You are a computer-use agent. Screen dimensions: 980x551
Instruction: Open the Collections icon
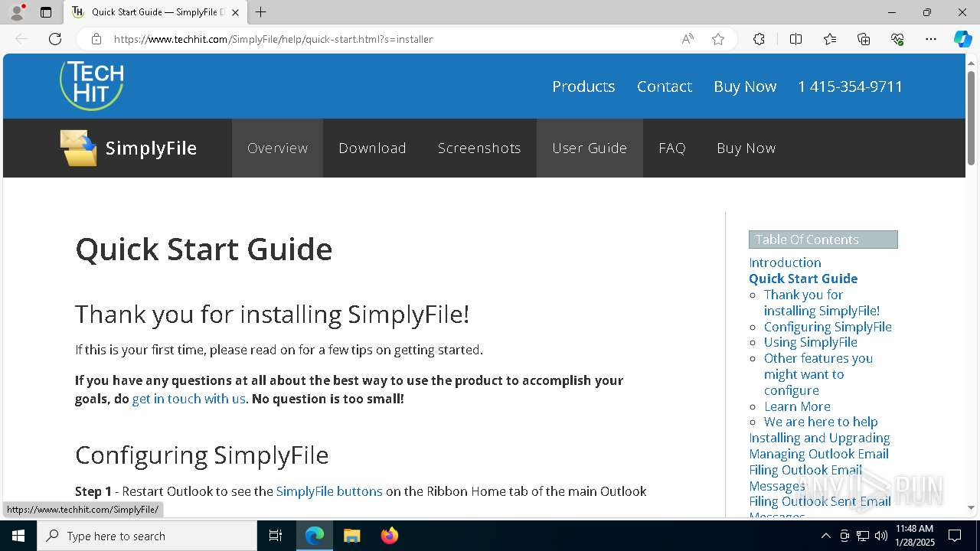click(864, 39)
